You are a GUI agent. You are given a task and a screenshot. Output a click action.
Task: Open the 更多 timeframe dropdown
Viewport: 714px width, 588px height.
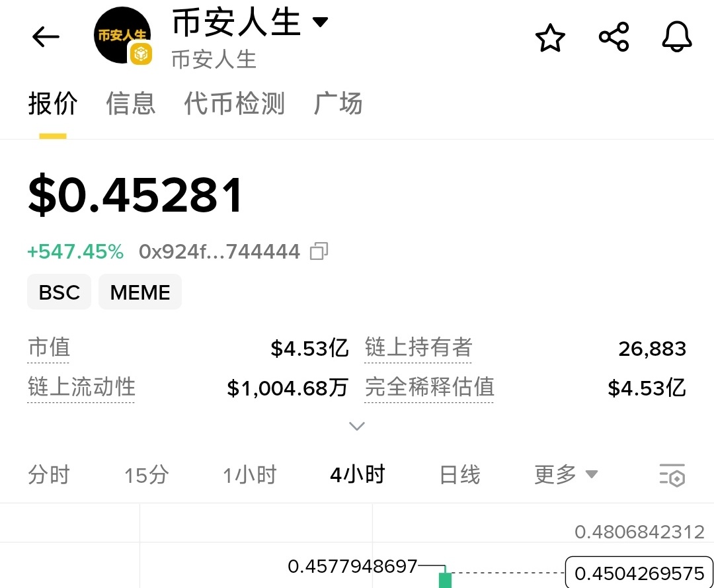565,475
